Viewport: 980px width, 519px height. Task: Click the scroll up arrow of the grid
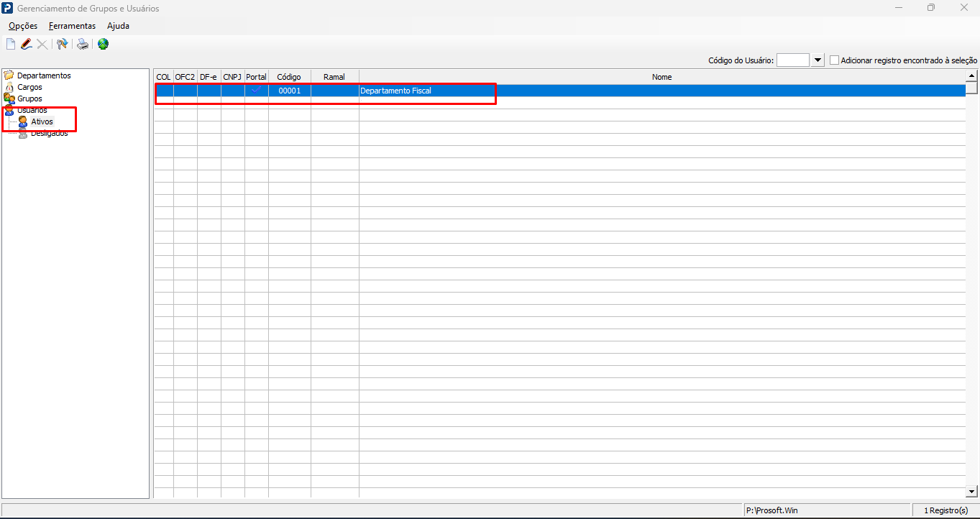click(971, 75)
